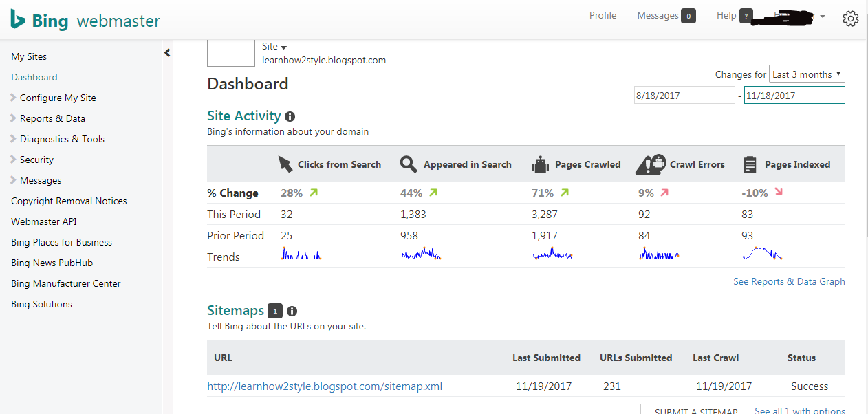The height and width of the screenshot is (414, 868).
Task: Click the Pages Crawled robot icon
Action: click(x=540, y=164)
